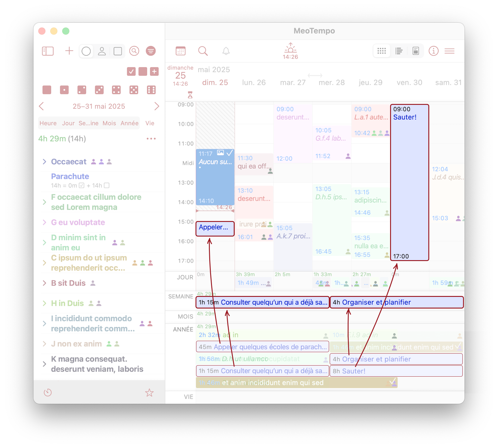Image resolution: width=498 pixels, height=448 pixels.
Task: Select the person view mode icon
Action: coord(102,51)
